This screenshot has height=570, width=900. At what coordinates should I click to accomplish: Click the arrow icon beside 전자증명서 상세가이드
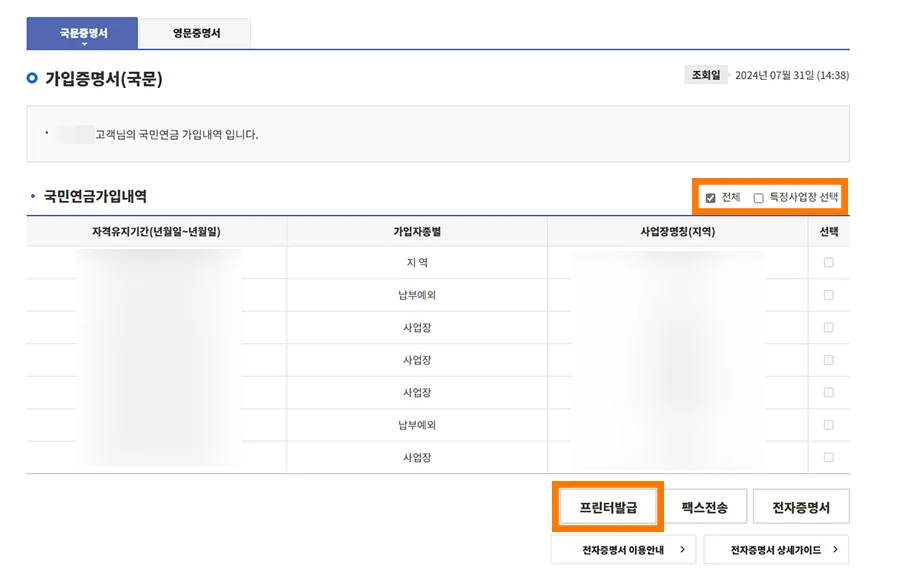coord(835,549)
